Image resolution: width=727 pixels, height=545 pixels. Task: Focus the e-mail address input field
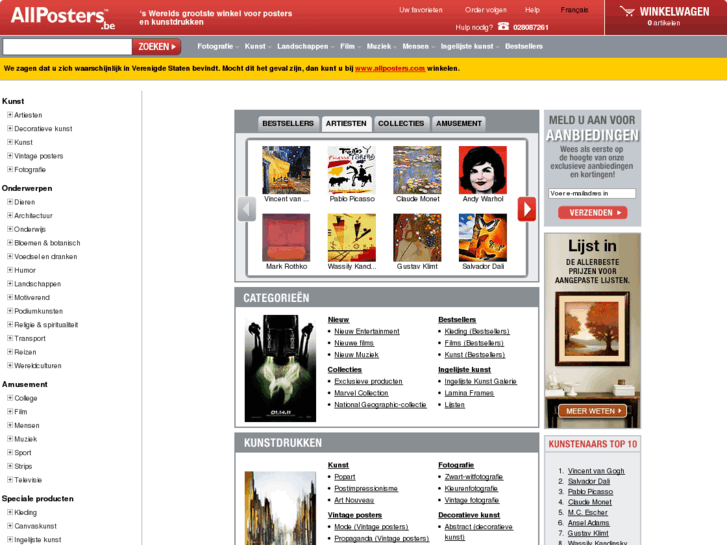[x=592, y=193]
